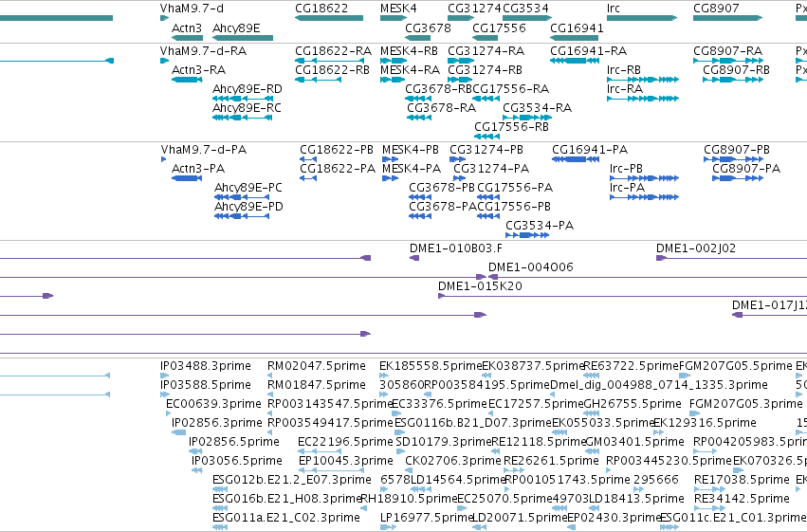Click the LD18413.5prime EST label
This screenshot has width=807, height=532.
pos(635,499)
